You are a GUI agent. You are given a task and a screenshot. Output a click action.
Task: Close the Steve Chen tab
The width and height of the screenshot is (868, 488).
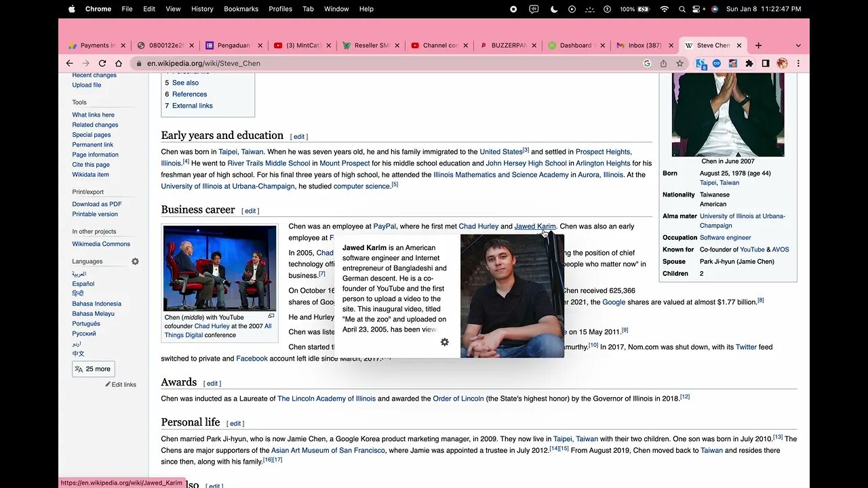point(739,45)
